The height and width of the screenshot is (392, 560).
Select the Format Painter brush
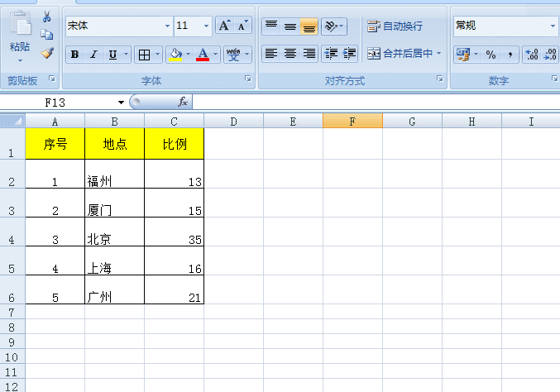pos(47,53)
